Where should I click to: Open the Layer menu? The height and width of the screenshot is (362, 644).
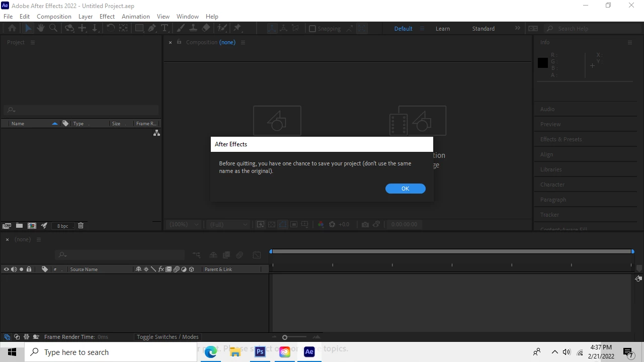pyautogui.click(x=86, y=16)
